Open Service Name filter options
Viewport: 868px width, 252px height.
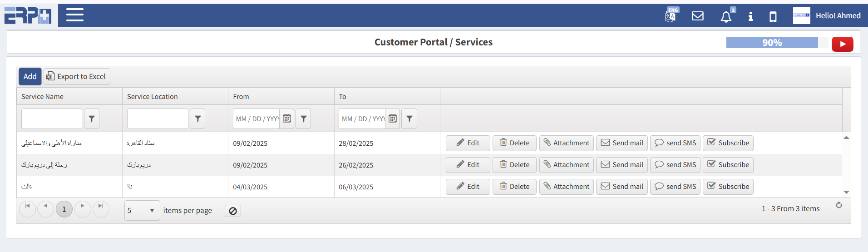[x=92, y=119]
